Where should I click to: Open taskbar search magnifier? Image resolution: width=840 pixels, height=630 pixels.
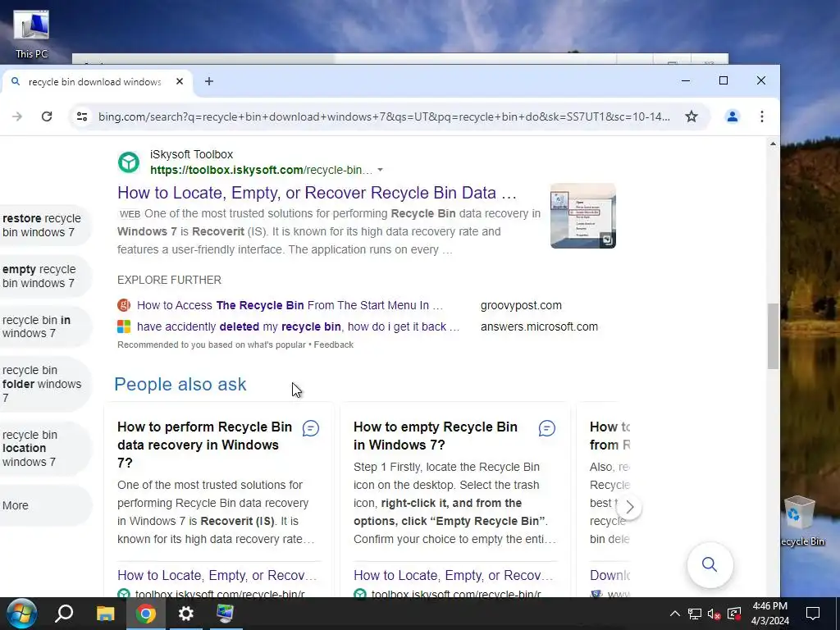(x=64, y=614)
